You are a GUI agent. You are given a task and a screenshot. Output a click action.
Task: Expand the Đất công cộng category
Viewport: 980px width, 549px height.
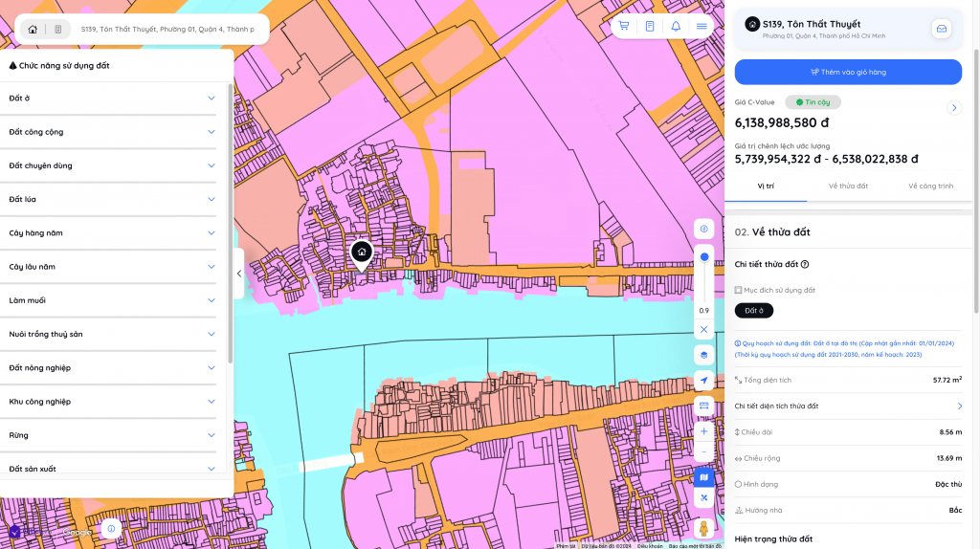click(x=212, y=132)
